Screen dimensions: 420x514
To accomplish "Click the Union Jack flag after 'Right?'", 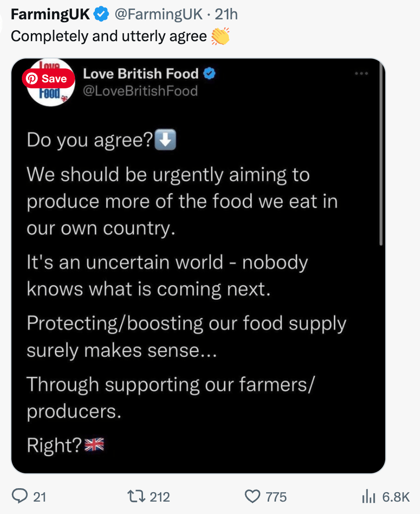I will [x=94, y=445].
